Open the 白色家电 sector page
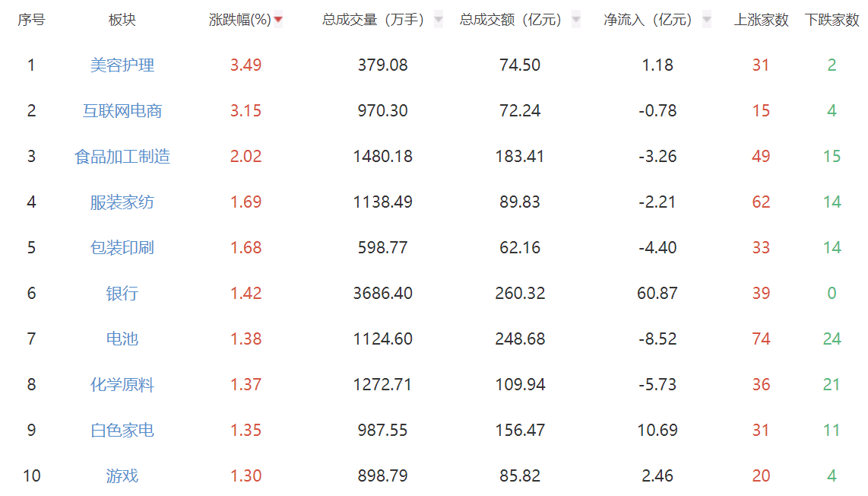The image size is (868, 496). pyautogui.click(x=122, y=430)
